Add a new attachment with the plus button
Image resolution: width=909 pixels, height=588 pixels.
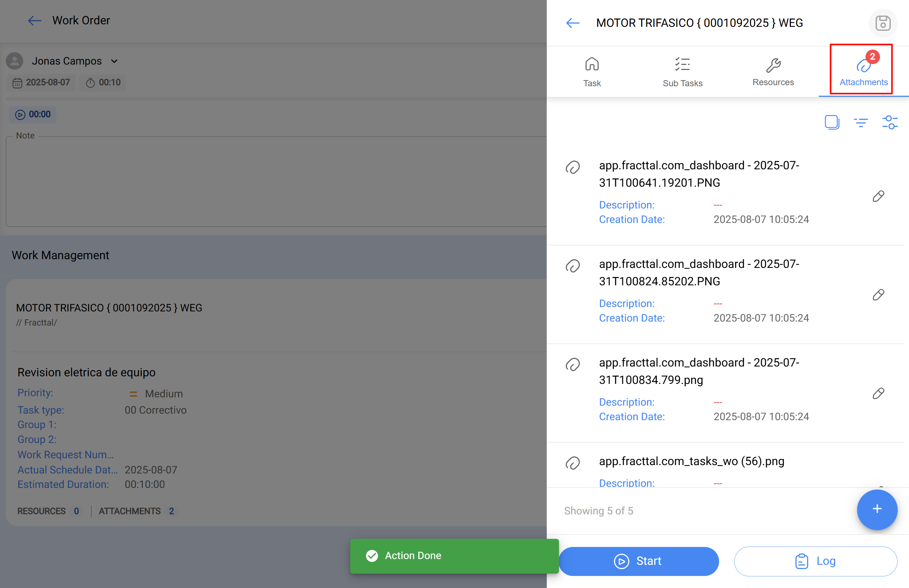pos(876,510)
